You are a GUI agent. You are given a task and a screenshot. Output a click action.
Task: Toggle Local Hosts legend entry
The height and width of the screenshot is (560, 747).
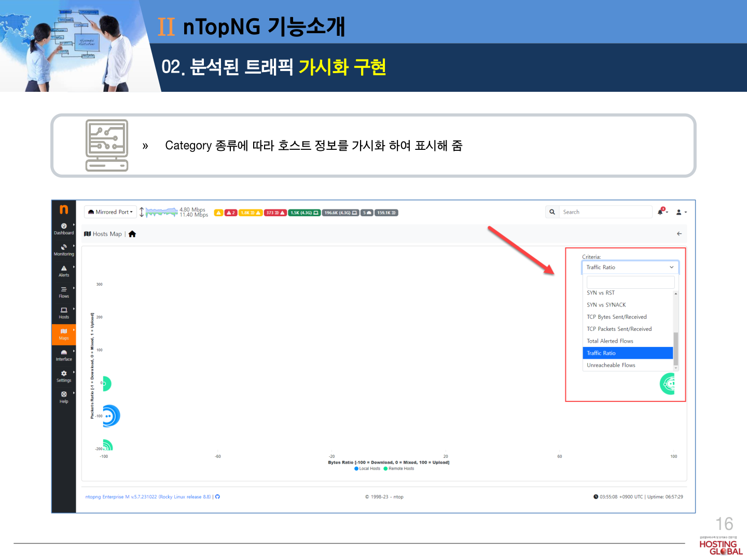[x=367, y=469]
